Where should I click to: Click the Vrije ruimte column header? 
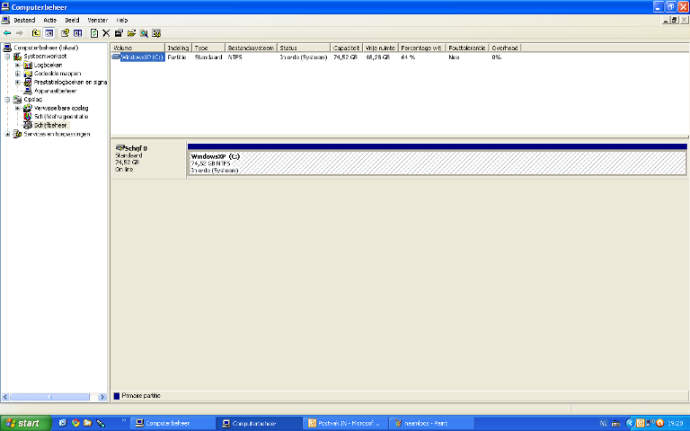tap(380, 48)
